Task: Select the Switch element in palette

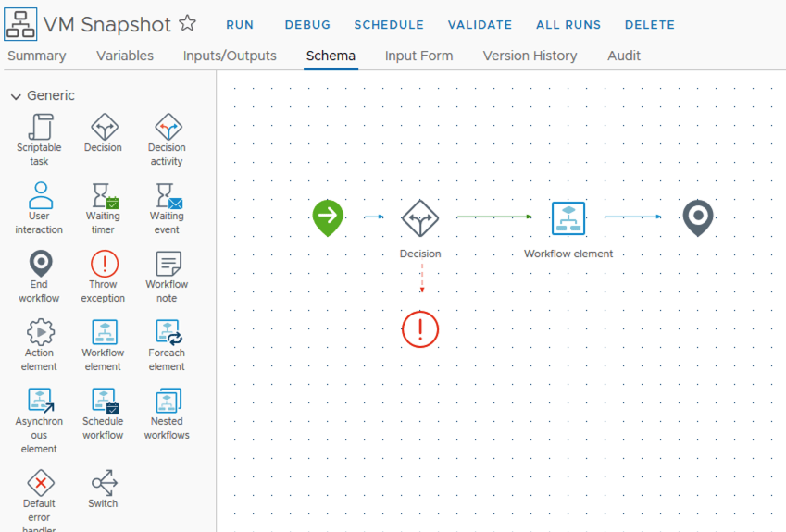Action: click(x=104, y=483)
